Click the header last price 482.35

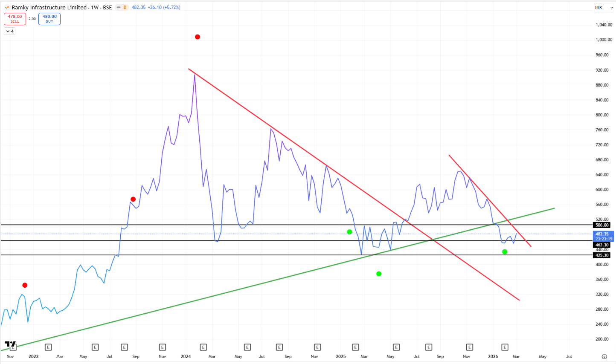pyautogui.click(x=139, y=7)
